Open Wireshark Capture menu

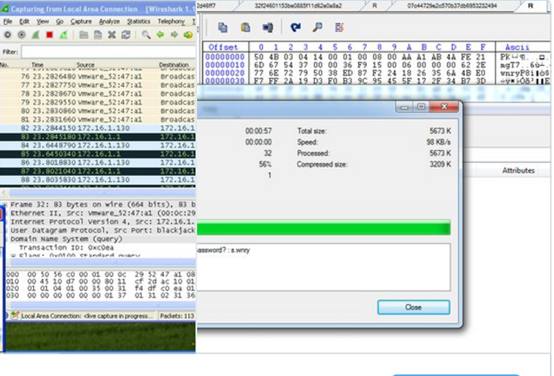pyautogui.click(x=81, y=22)
